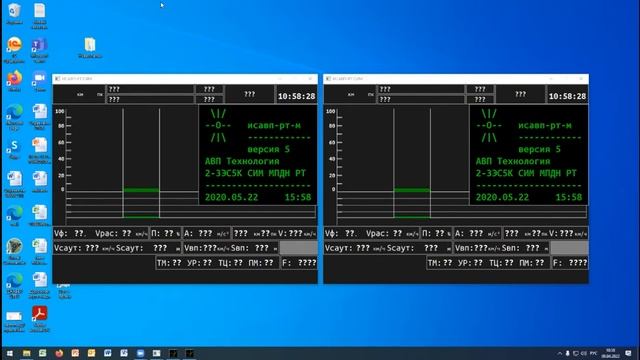640x360 pixels.
Task: Click АВП Технология text in right window
Action: (x=513, y=161)
